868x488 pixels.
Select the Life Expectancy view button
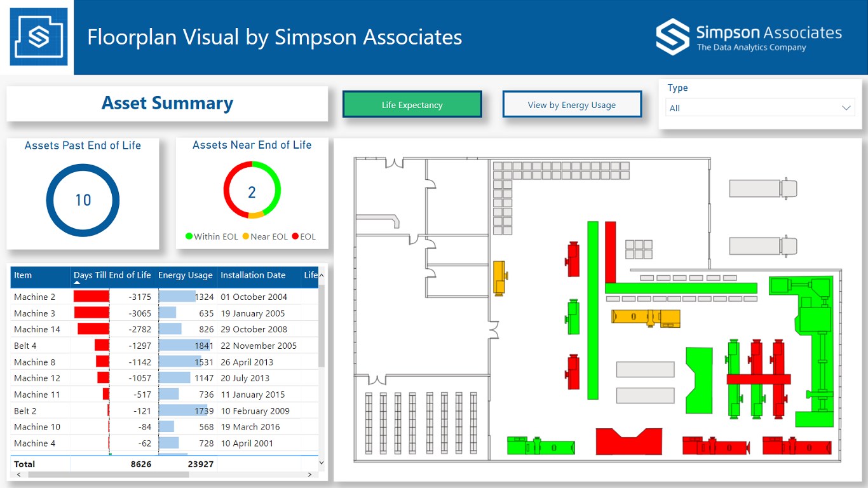[412, 105]
